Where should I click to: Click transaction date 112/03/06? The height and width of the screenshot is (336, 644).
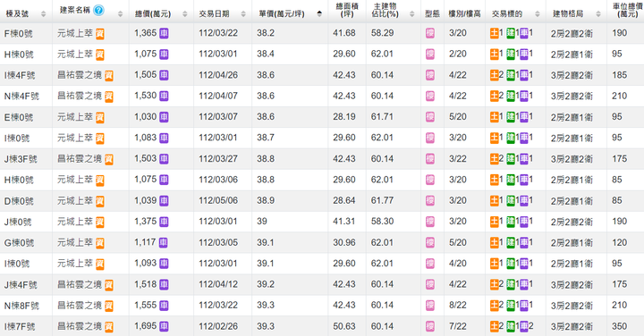pos(218,180)
